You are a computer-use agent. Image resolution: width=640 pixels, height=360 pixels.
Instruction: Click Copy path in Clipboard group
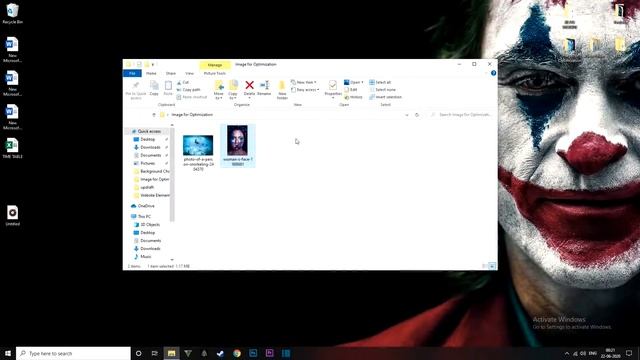[189, 90]
